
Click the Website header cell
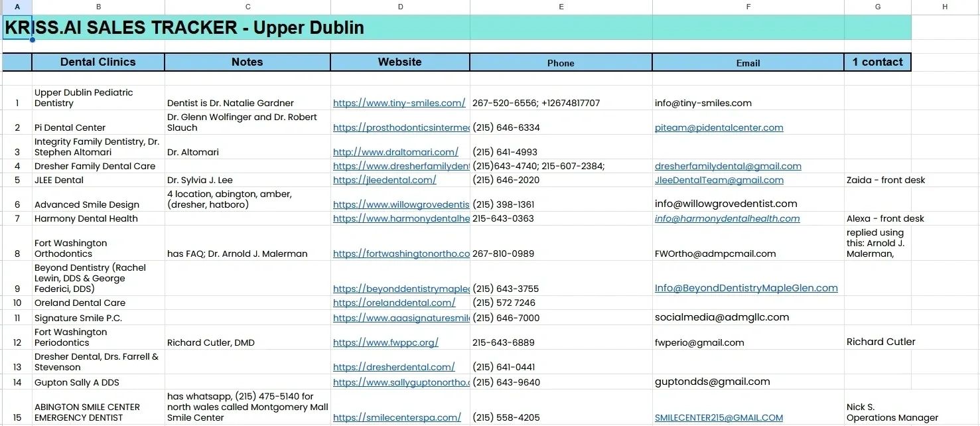click(x=400, y=62)
